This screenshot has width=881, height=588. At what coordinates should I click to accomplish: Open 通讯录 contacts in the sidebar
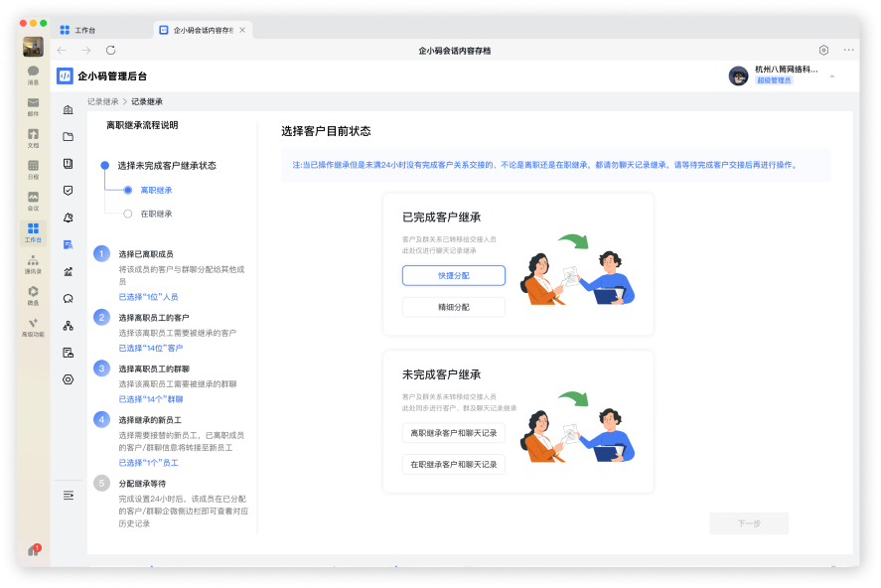33,264
